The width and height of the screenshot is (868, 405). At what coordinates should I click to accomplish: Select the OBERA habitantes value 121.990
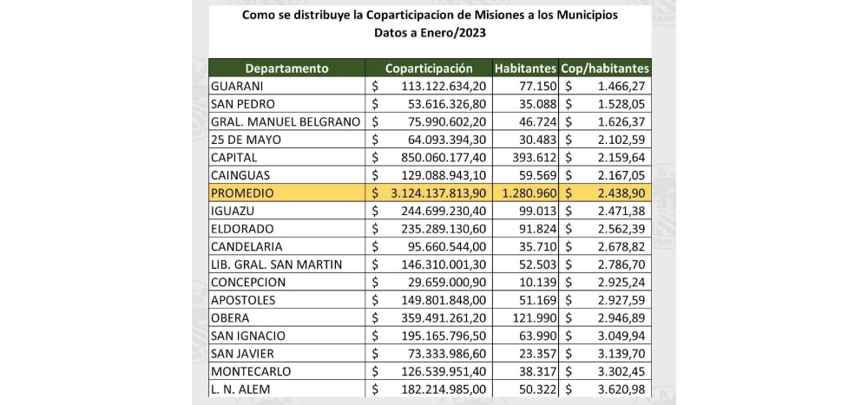tap(534, 317)
